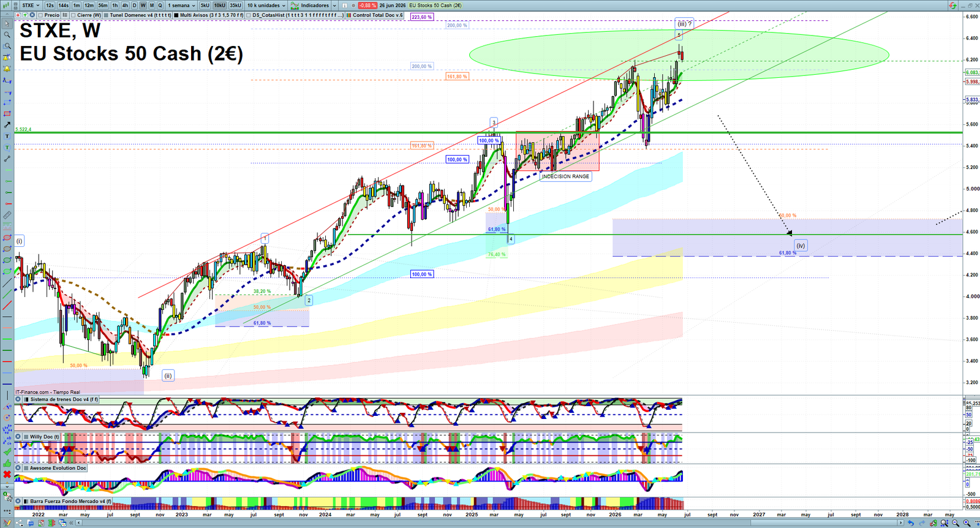Select the Q quarterly timeframe

pos(160,5)
